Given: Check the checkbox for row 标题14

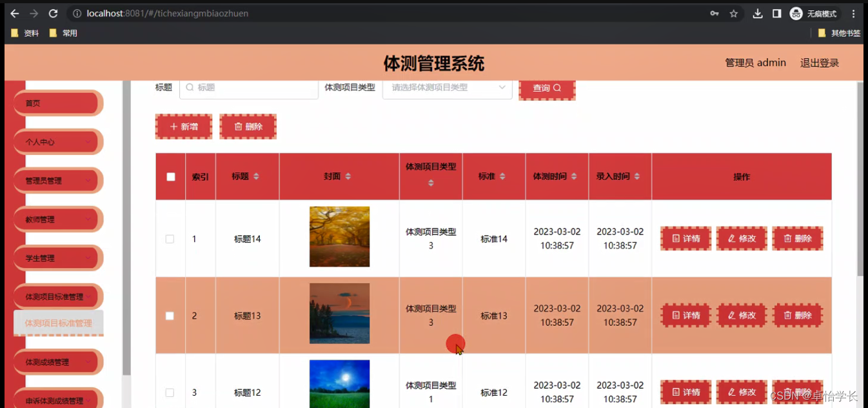Looking at the screenshot, I should point(170,239).
